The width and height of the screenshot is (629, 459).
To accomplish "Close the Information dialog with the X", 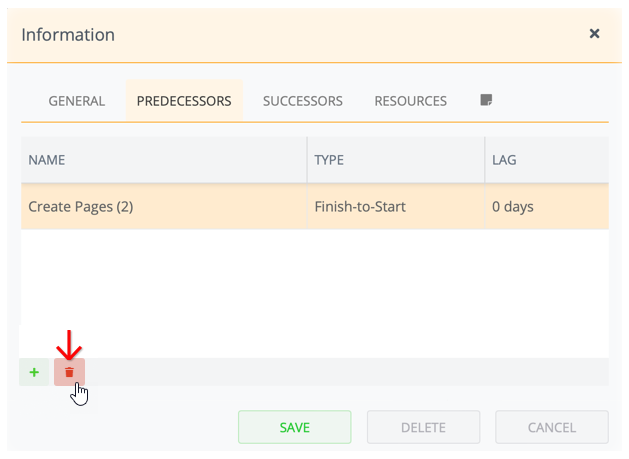I will (594, 34).
